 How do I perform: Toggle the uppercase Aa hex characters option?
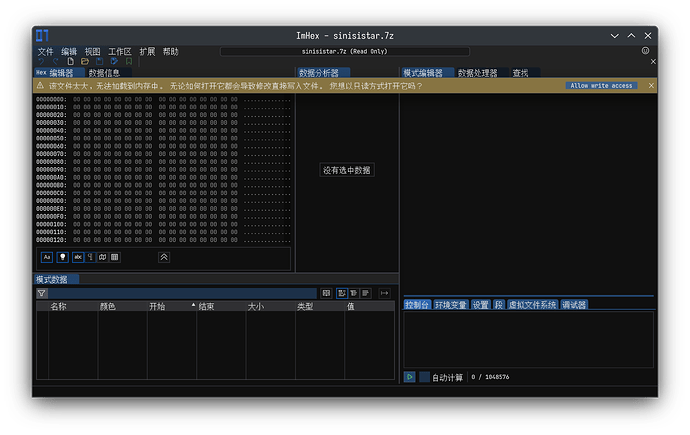pos(47,257)
